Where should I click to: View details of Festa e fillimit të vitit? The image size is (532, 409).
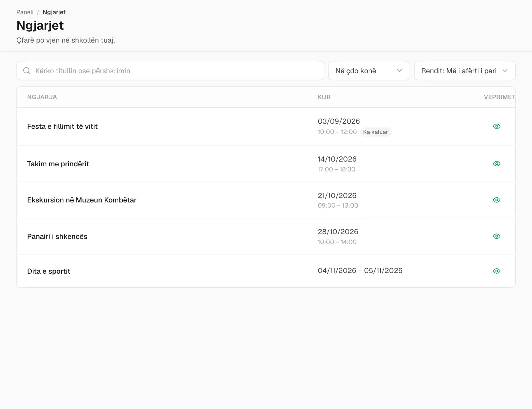click(497, 126)
